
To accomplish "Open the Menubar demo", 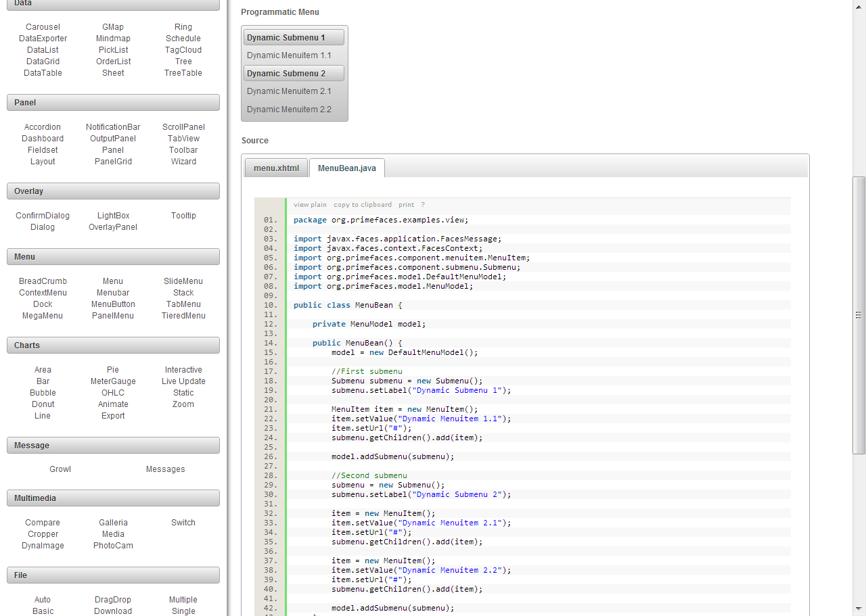I will (112, 292).
